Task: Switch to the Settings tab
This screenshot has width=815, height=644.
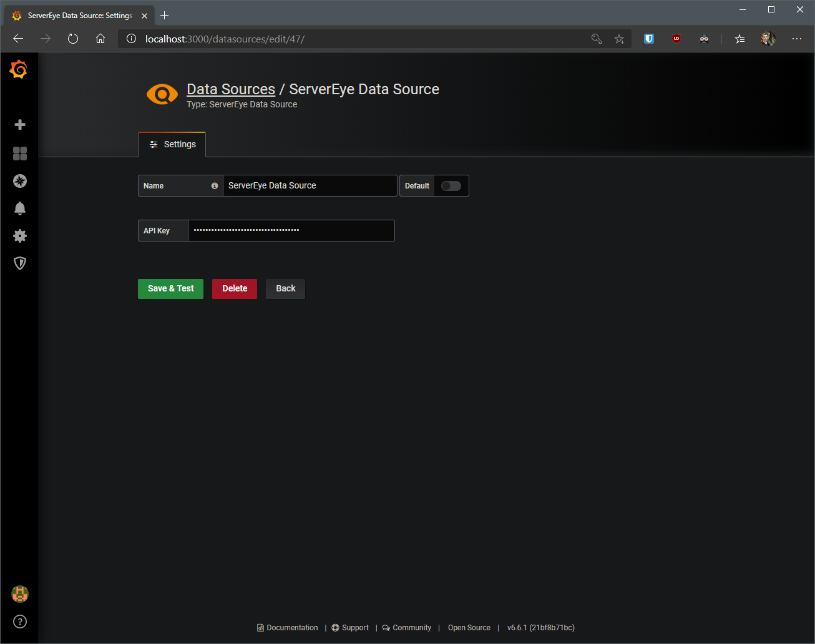Action: [172, 144]
